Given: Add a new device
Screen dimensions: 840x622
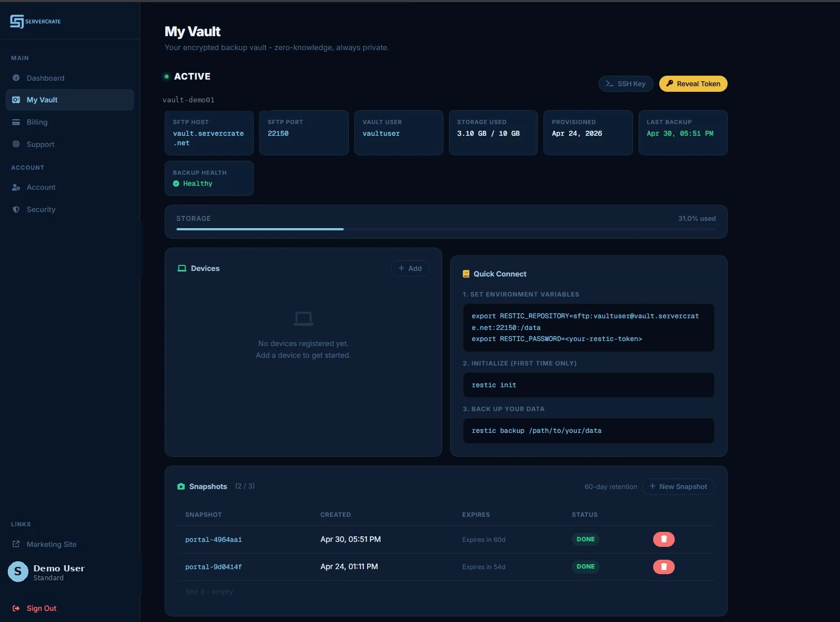Looking at the screenshot, I should point(410,268).
